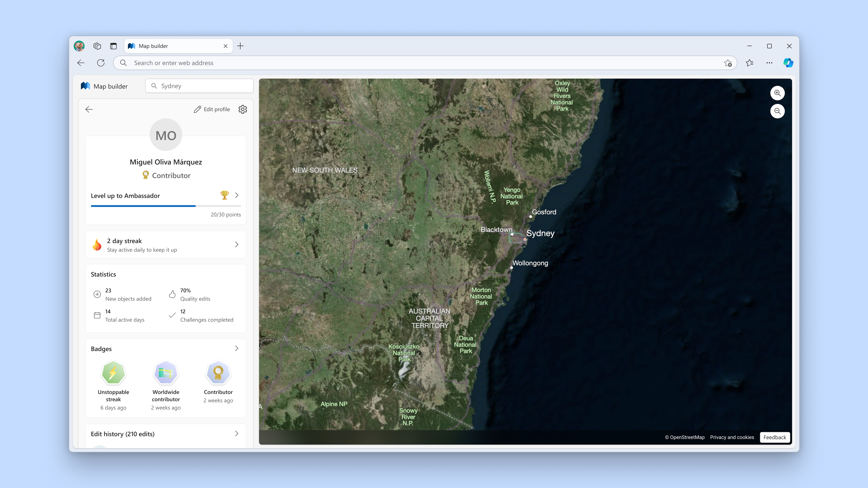Open a new browser tab

[x=240, y=46]
